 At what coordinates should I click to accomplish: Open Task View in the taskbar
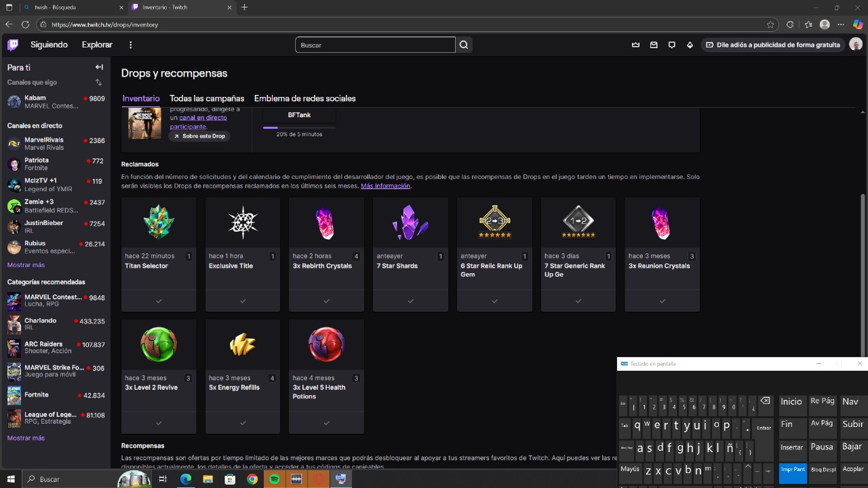pyautogui.click(x=163, y=479)
